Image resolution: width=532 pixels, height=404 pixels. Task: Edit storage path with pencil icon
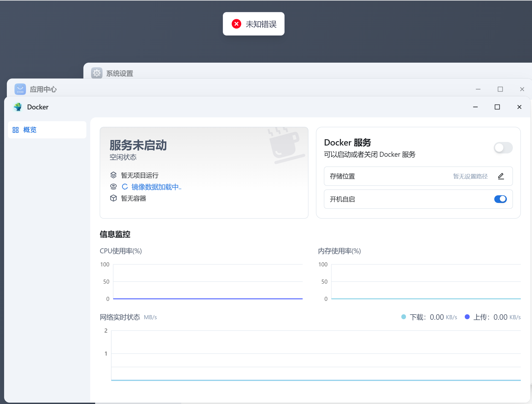[501, 176]
